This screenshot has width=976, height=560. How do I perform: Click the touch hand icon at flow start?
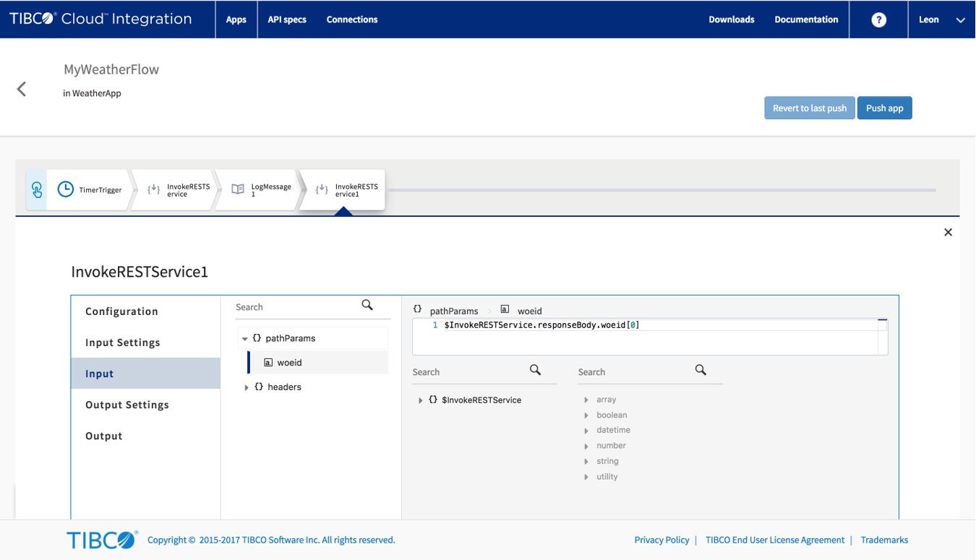coord(37,189)
